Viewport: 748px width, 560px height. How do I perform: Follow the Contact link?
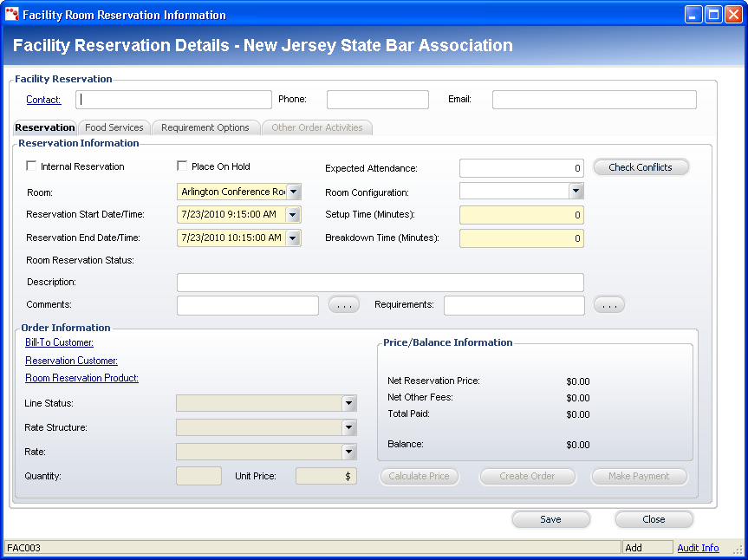pyautogui.click(x=43, y=100)
